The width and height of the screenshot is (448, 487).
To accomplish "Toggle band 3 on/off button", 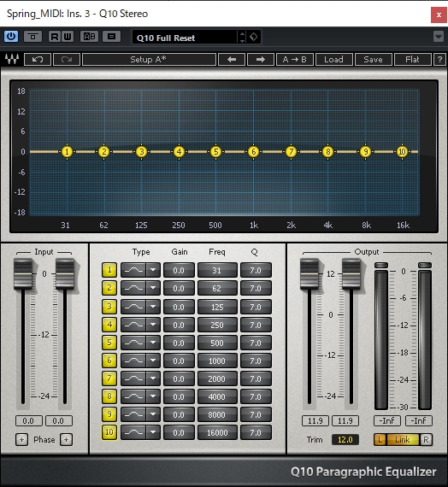I will click(x=109, y=307).
